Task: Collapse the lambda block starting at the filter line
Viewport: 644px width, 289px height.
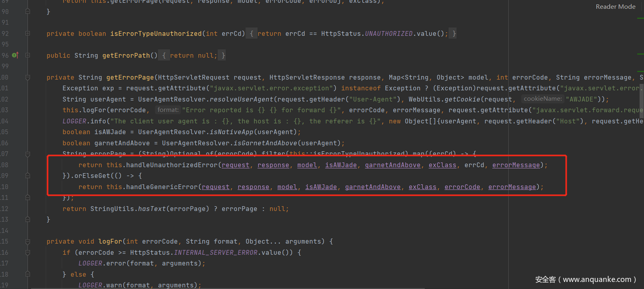Action: coord(28,154)
